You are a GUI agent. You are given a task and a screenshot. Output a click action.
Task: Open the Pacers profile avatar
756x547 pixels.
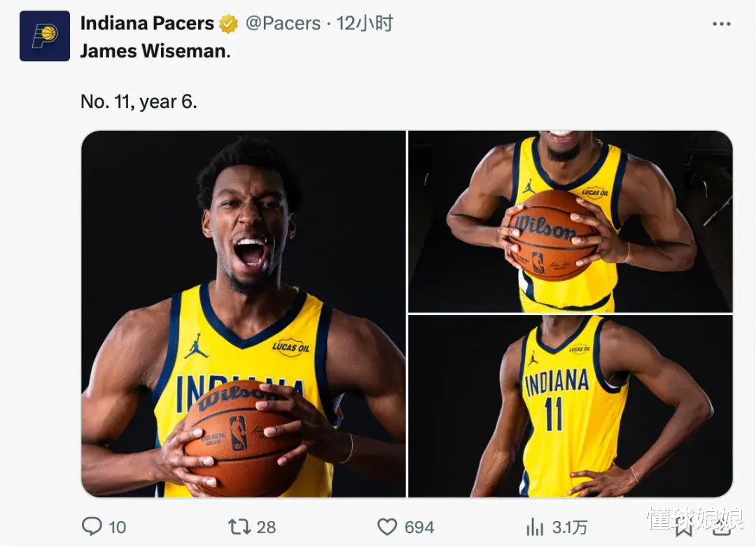point(45,36)
